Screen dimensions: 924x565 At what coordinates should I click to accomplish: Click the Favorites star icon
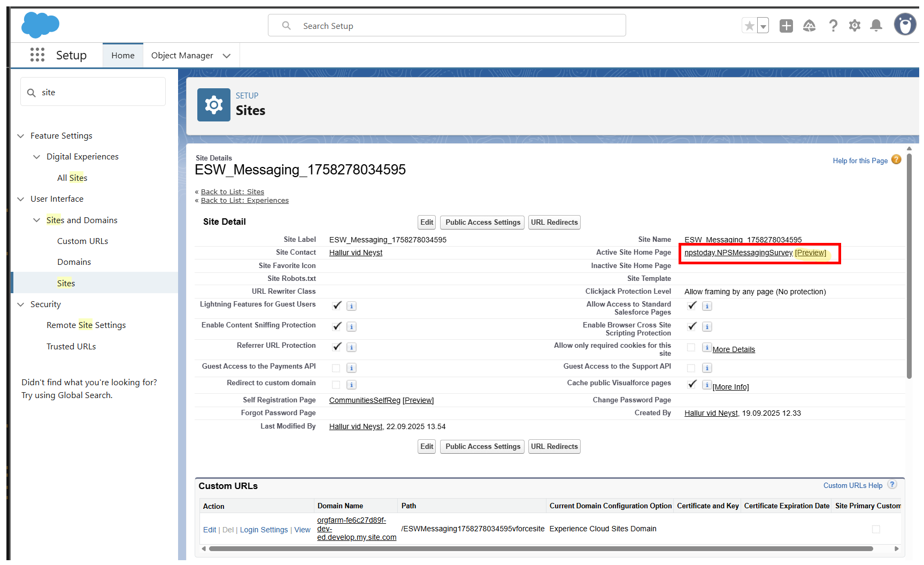(x=750, y=26)
